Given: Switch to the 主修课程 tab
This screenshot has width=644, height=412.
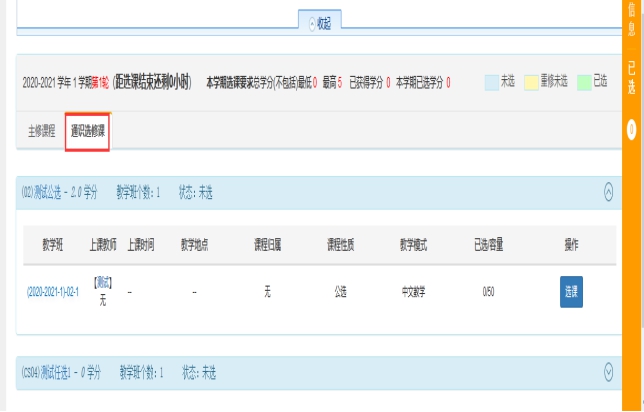Looking at the screenshot, I should pos(42,131).
